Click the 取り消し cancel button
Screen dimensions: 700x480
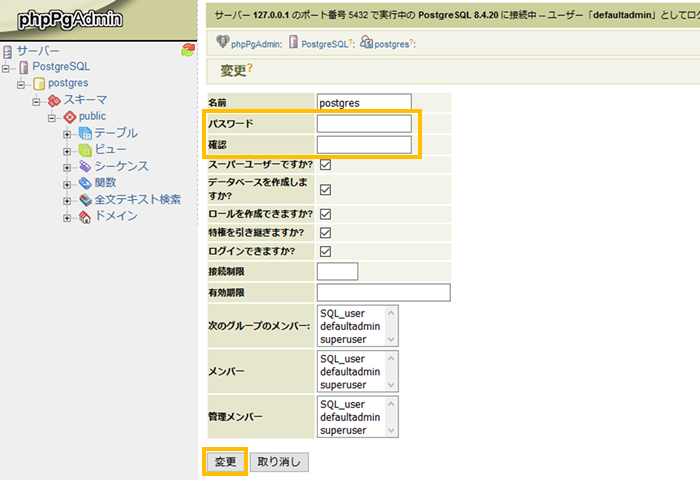pyautogui.click(x=279, y=462)
